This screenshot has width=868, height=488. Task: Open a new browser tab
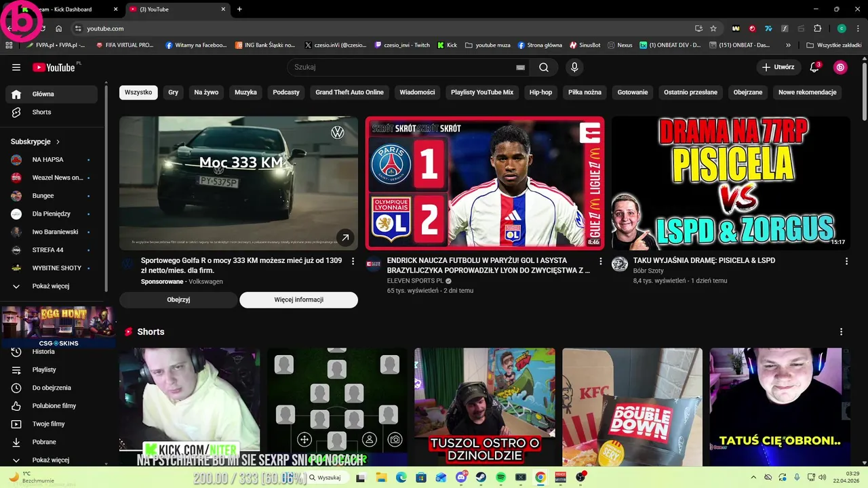pos(239,9)
